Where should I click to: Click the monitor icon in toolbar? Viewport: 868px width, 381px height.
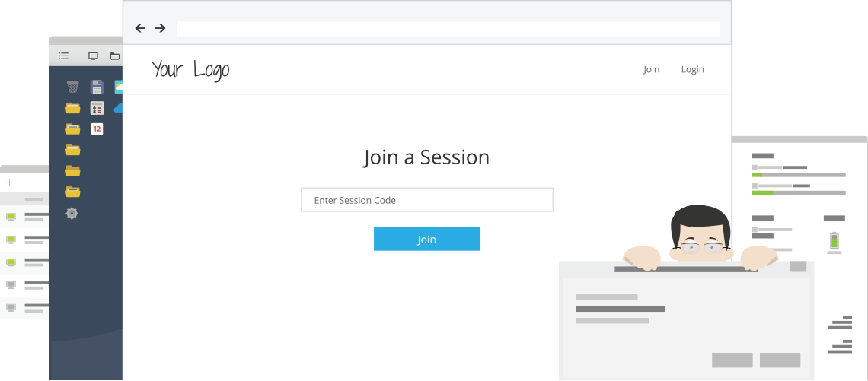(93, 56)
